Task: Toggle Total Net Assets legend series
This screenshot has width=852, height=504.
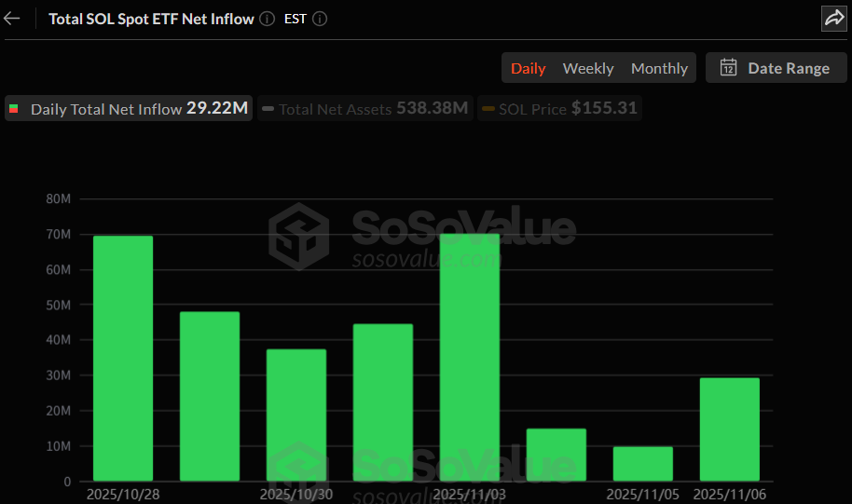Action: tap(365, 108)
